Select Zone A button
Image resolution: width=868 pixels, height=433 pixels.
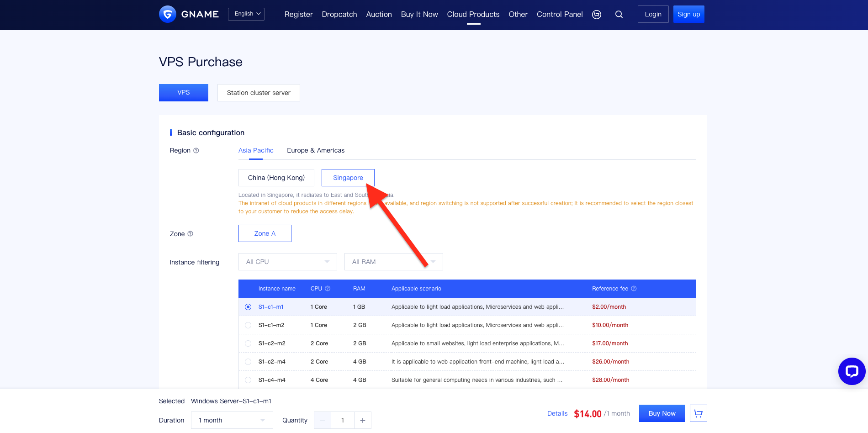point(265,233)
